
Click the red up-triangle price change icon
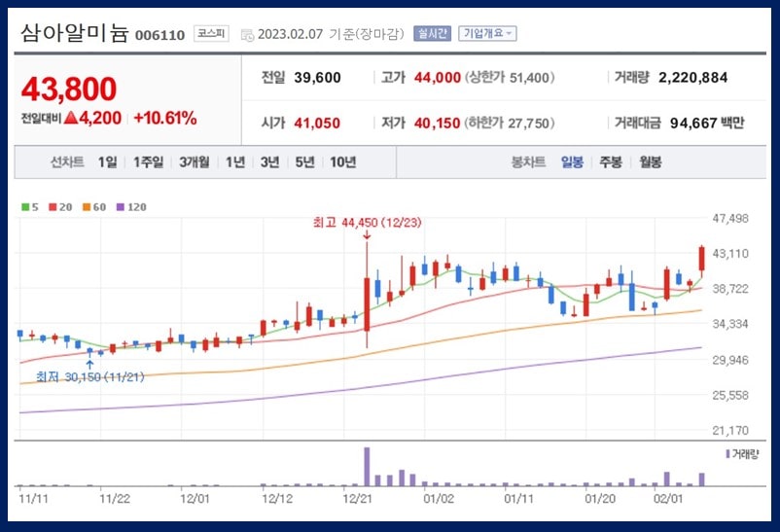(71, 118)
